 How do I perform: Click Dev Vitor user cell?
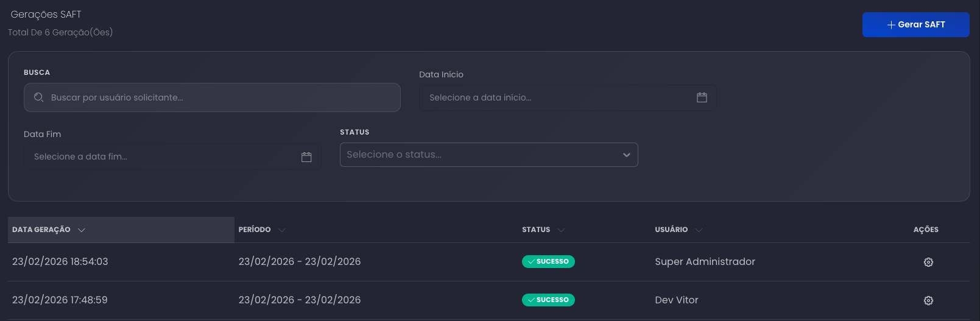pos(677,300)
